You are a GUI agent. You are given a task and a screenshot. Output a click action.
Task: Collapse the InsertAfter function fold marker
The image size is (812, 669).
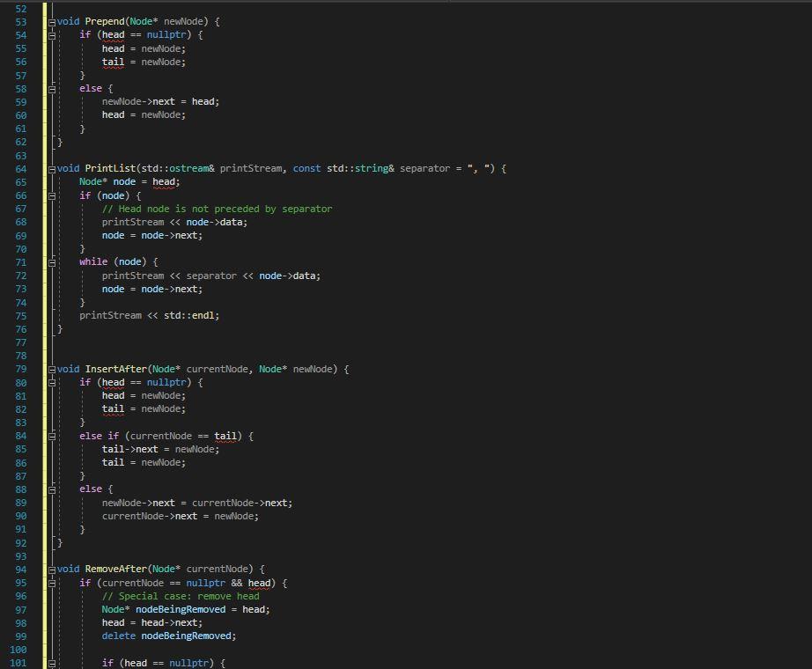coord(52,370)
